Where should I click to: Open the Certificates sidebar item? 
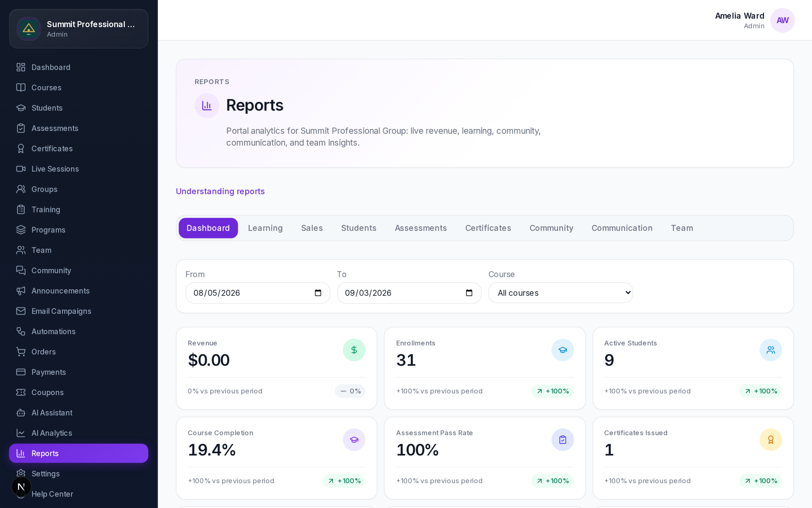coord(79,149)
